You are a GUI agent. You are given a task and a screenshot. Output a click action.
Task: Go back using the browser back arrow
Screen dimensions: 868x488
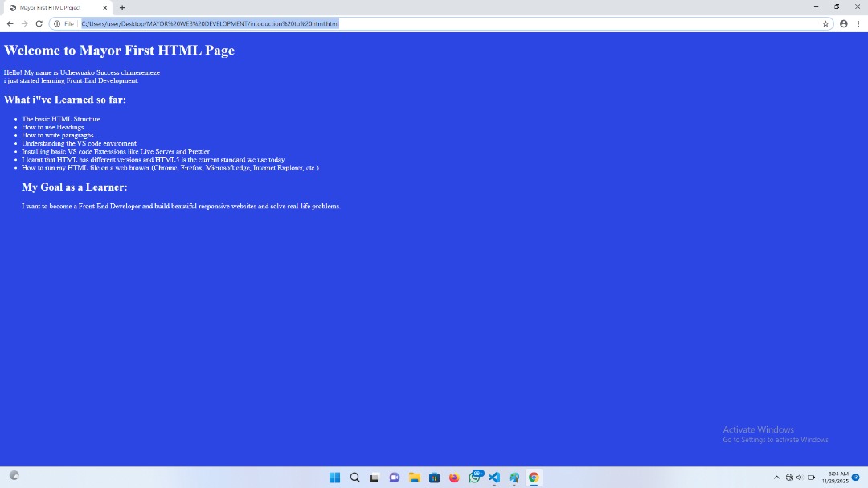click(x=10, y=24)
